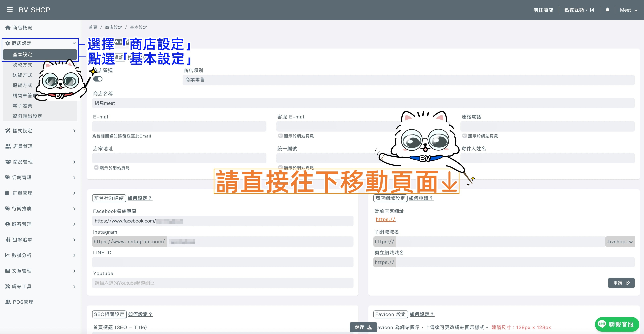The width and height of the screenshot is (644, 334).
Task: Click the Youtube channel URL field
Action: click(223, 283)
